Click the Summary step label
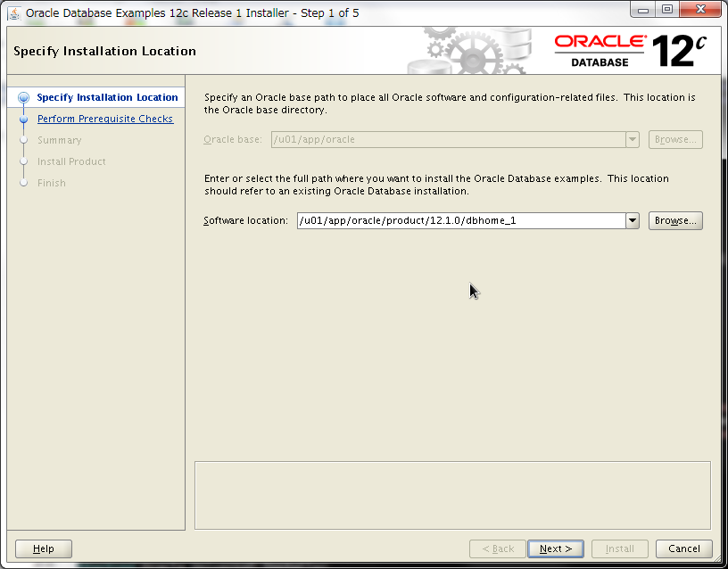This screenshot has height=569, width=728. click(60, 140)
